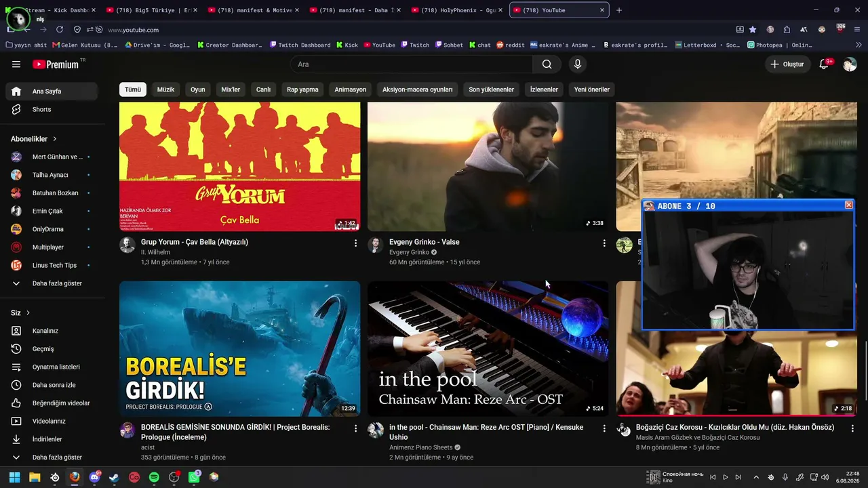Open Spotify from the taskbar
Viewport: 868px width, 488px height.
154,477
